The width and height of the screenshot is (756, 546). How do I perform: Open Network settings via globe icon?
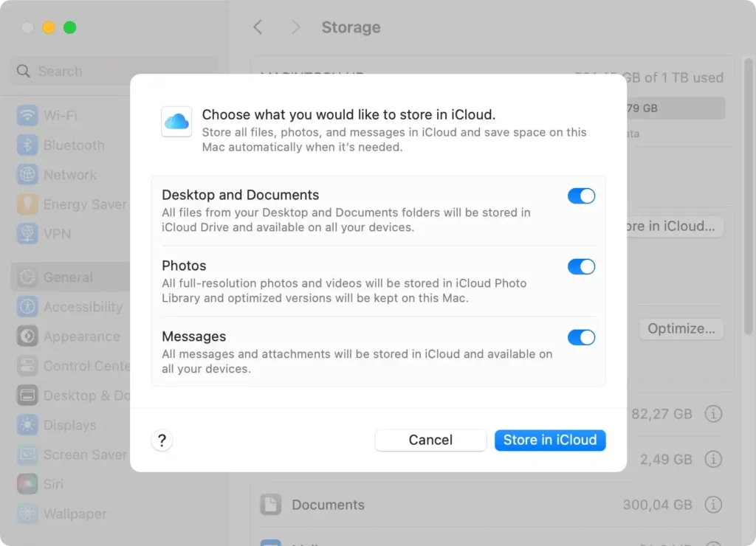pyautogui.click(x=27, y=175)
